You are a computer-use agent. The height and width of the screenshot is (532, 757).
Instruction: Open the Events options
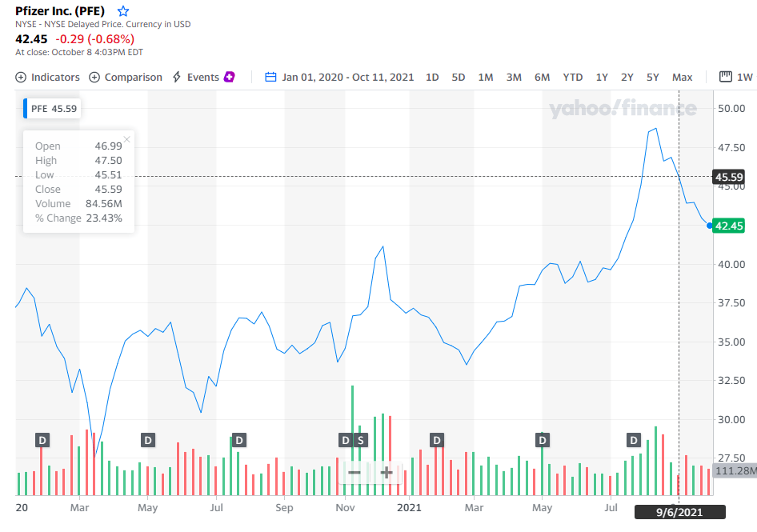click(196, 78)
